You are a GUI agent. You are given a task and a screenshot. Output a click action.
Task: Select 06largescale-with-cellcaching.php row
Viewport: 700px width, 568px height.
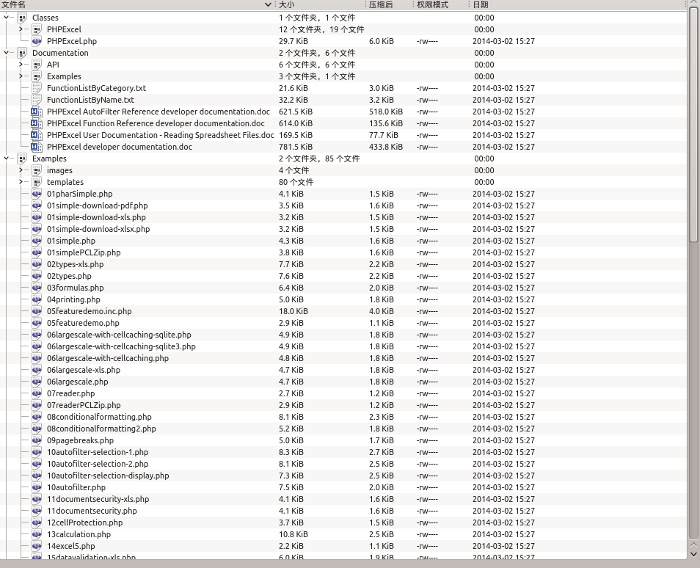(x=343, y=358)
